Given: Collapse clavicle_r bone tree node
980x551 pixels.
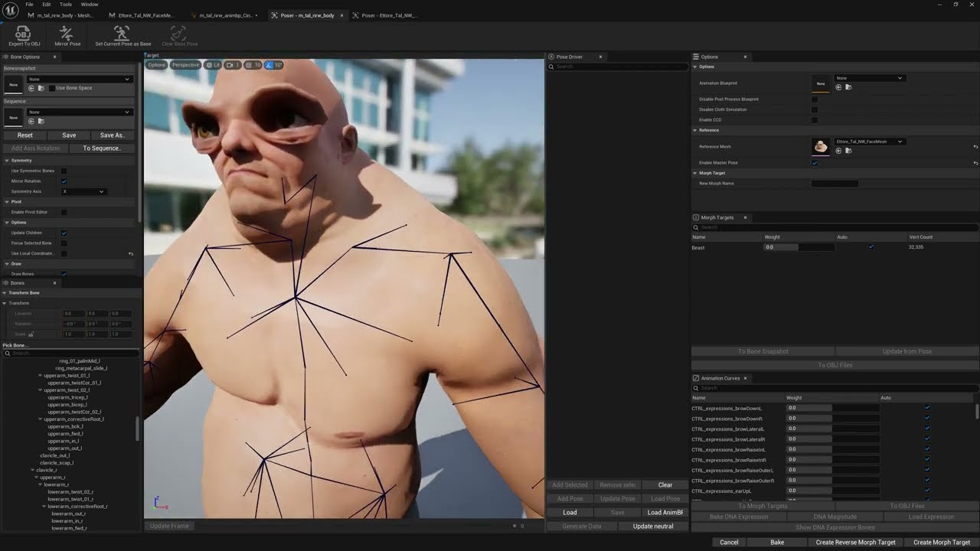Looking at the screenshot, I should (x=34, y=470).
